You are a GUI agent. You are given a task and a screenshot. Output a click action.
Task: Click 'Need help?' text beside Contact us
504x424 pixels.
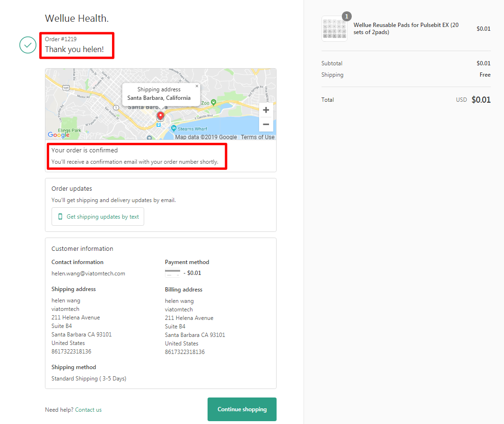point(59,409)
